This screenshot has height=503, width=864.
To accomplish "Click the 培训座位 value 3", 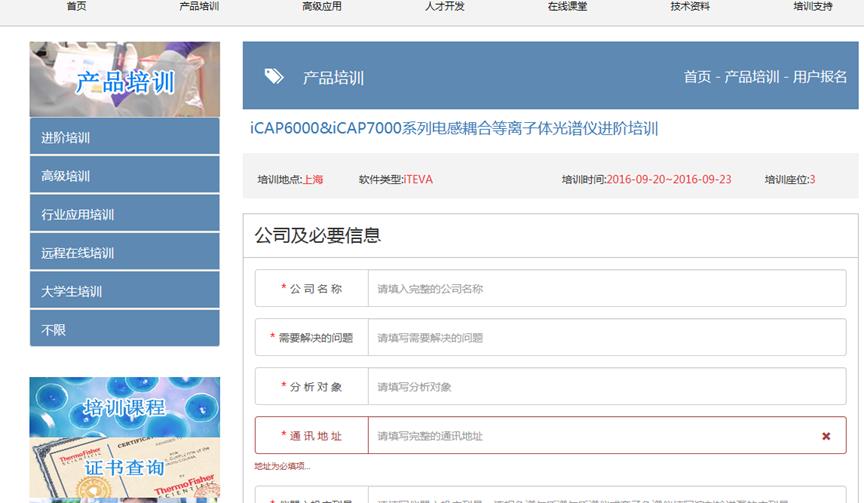I will (x=812, y=180).
